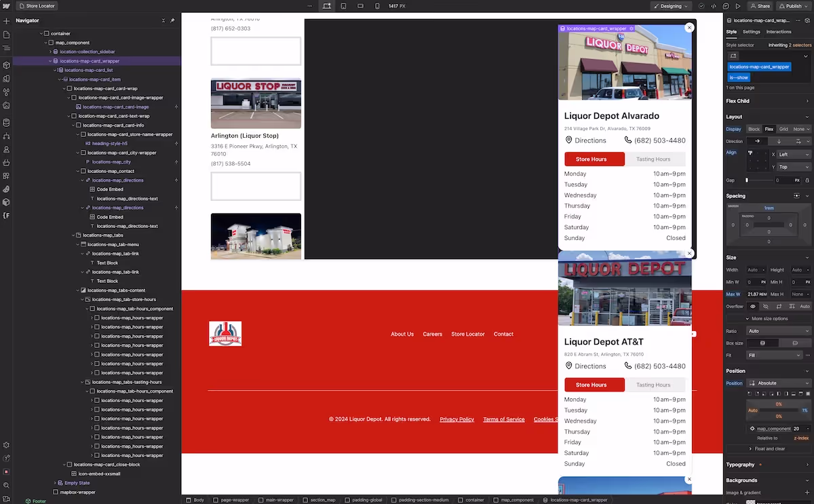Expand location-collection_sidebar in Navigator

pyautogui.click(x=50, y=52)
